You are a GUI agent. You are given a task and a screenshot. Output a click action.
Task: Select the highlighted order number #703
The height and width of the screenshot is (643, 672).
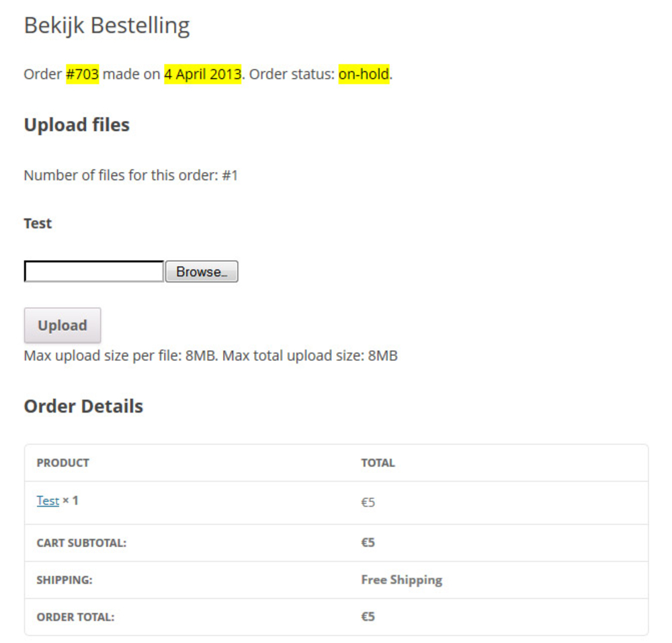pos(83,74)
